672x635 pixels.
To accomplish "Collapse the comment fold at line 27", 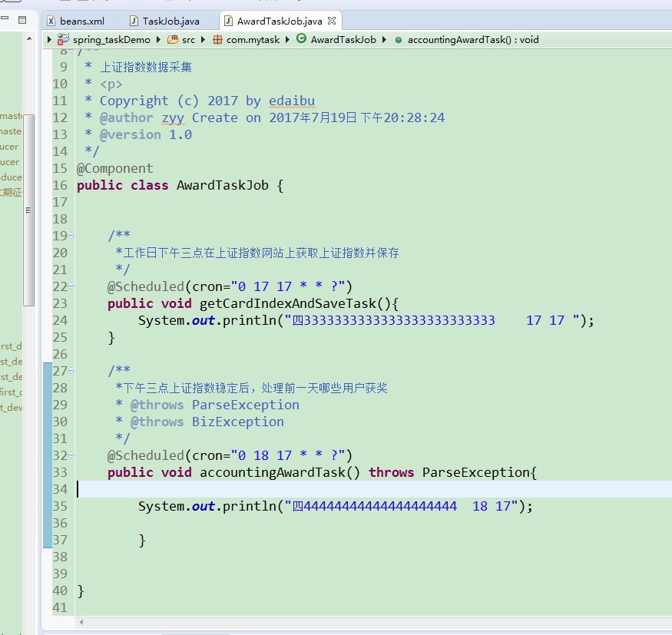I will 71,371.
